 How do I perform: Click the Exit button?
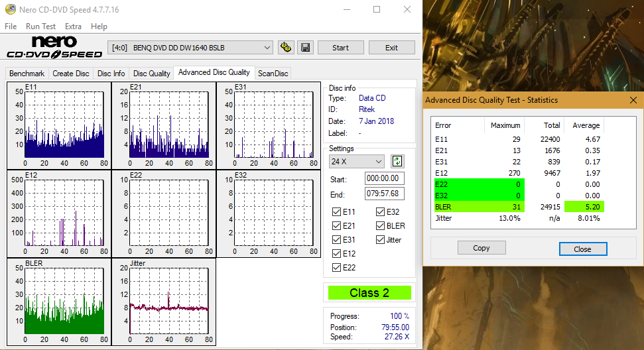pyautogui.click(x=391, y=48)
